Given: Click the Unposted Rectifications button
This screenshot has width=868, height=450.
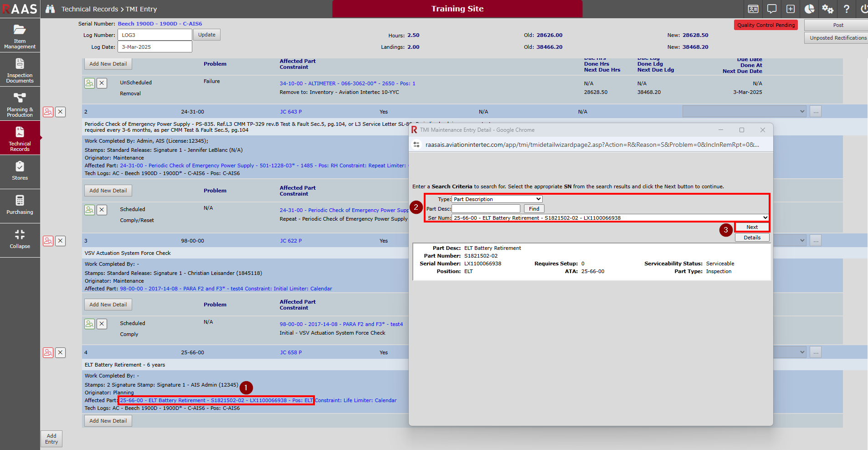Looking at the screenshot, I should click(837, 38).
